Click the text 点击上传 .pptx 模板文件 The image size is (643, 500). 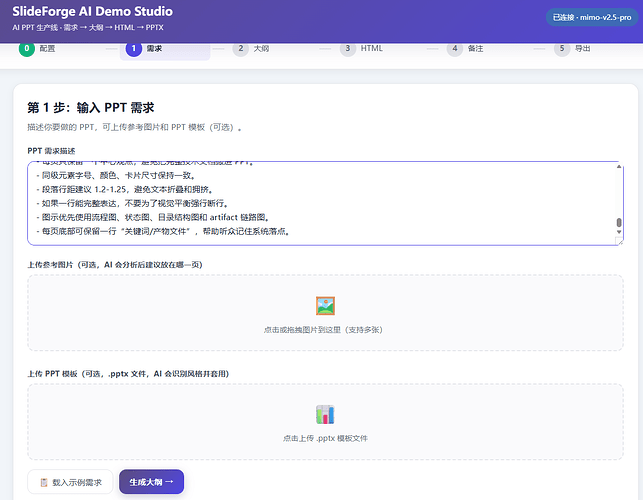(x=325, y=438)
